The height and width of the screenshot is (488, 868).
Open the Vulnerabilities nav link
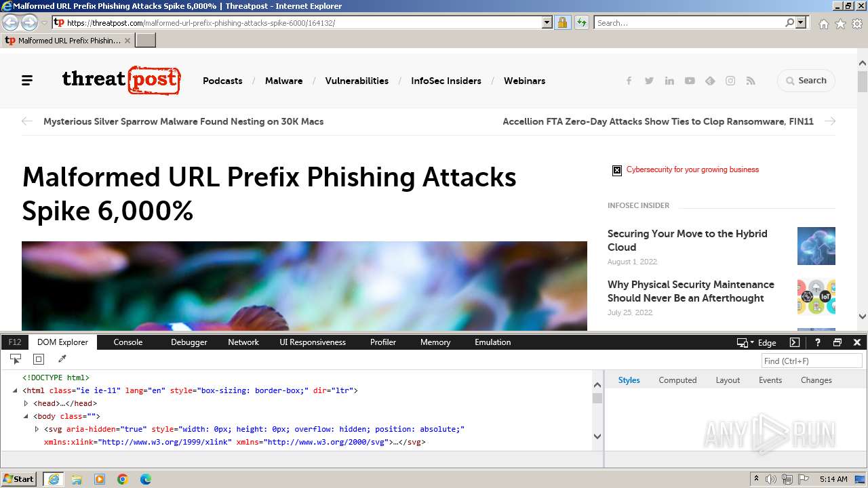357,81
